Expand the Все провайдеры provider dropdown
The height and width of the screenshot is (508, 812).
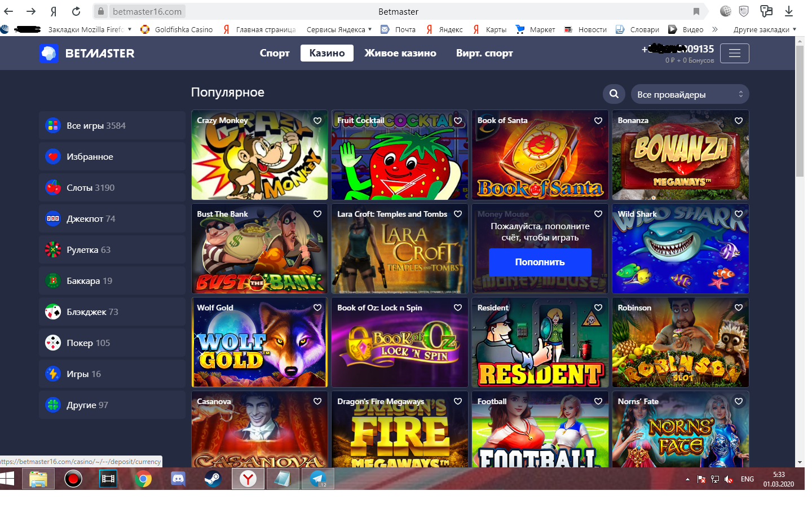pyautogui.click(x=690, y=94)
